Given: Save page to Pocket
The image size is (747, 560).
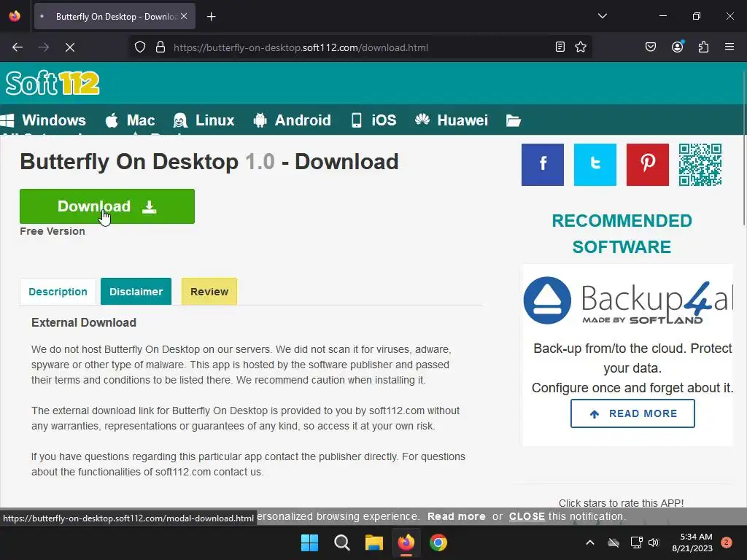Looking at the screenshot, I should coord(651,47).
